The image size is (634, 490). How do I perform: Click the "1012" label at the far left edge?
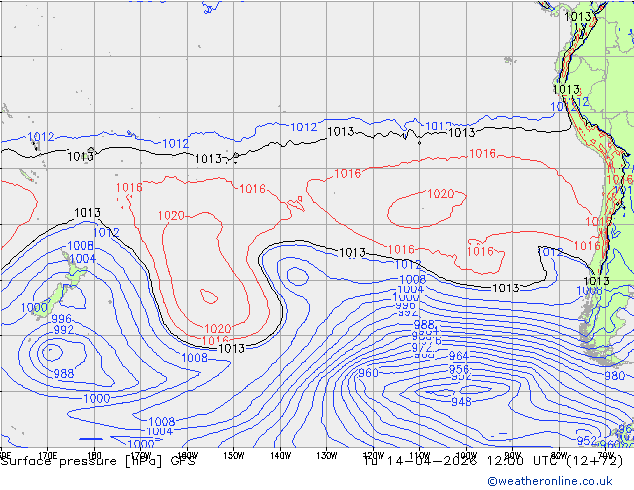point(40,137)
